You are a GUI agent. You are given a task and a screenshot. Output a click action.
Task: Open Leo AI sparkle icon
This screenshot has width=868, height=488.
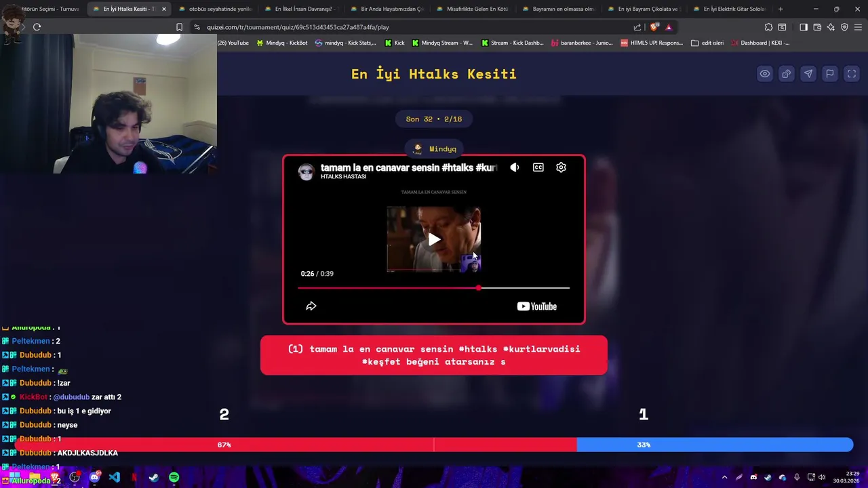[831, 27]
